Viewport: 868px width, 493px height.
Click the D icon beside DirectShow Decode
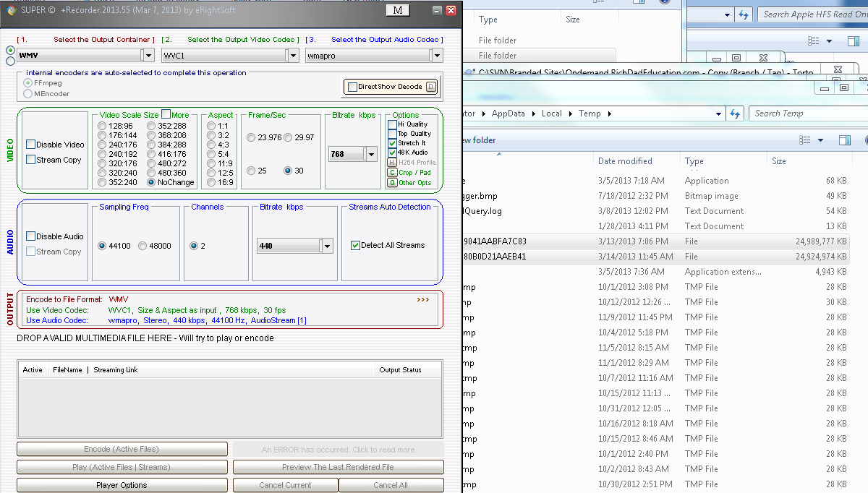[x=430, y=87]
